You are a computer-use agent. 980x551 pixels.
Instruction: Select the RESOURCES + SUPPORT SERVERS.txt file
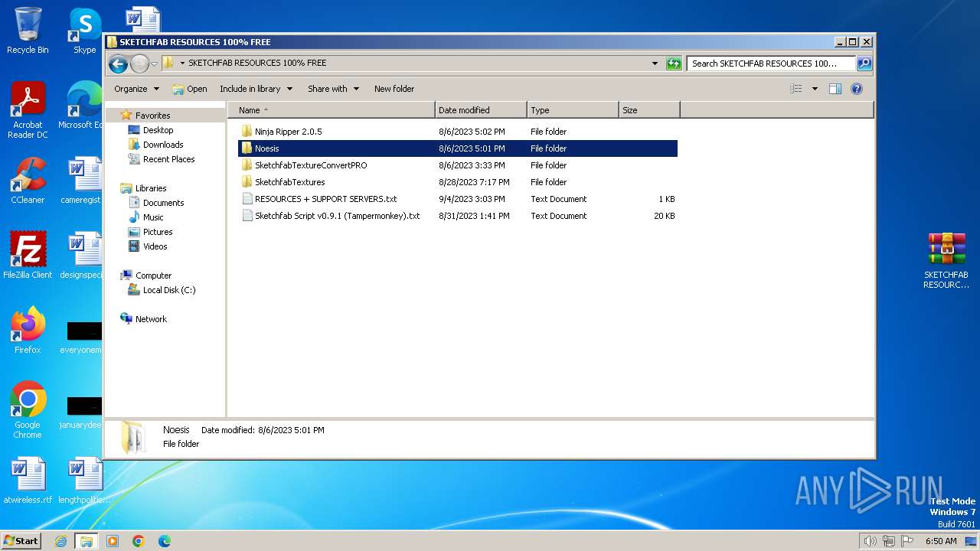(x=325, y=199)
